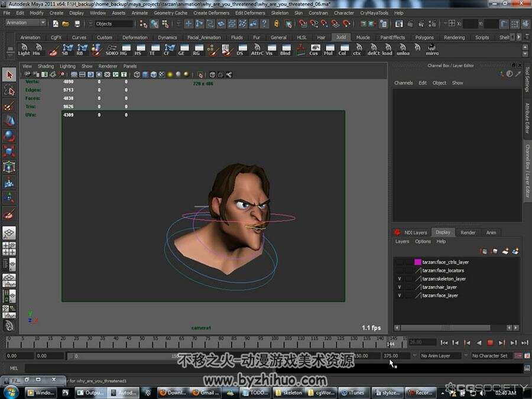This screenshot has width=532, height=399.
Task: Open the Objects selection mask dropdown
Action: 113,24
